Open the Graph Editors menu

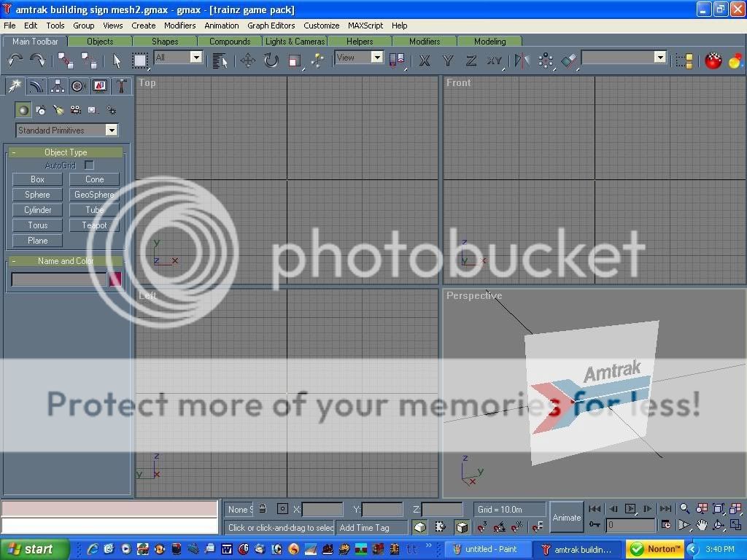coord(271,26)
